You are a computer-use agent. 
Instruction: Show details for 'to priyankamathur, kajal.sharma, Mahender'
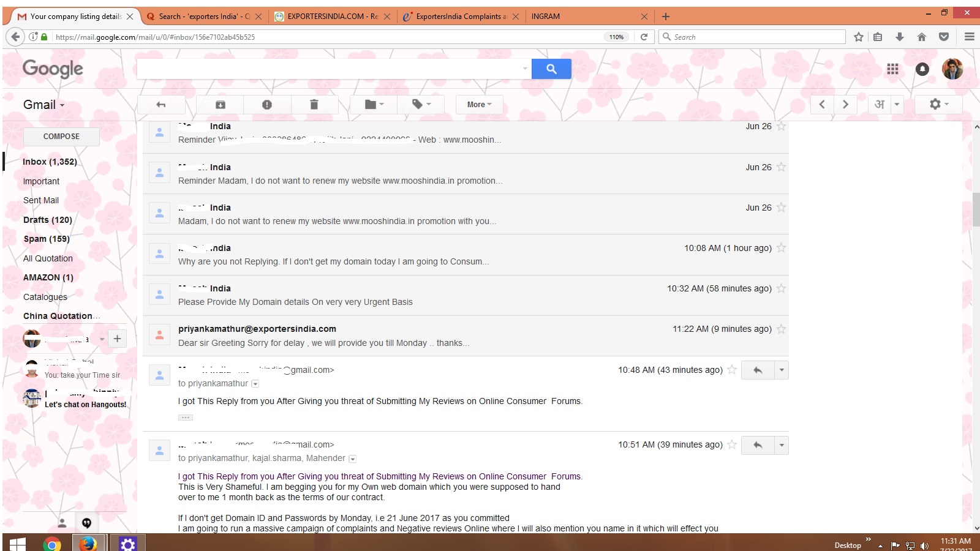353,459
